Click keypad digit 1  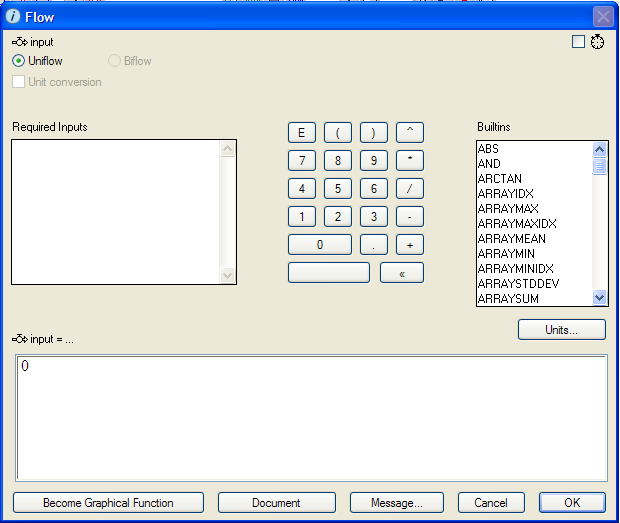(x=302, y=217)
